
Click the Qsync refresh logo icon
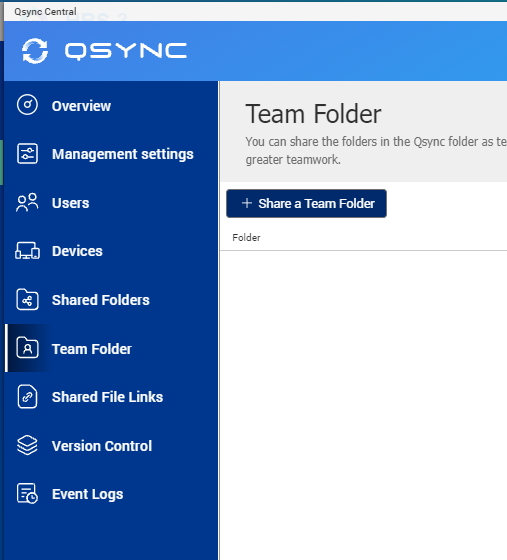pos(35,51)
